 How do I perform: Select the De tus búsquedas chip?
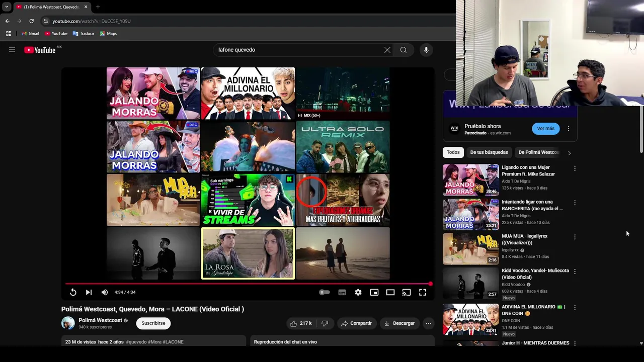coord(489,152)
